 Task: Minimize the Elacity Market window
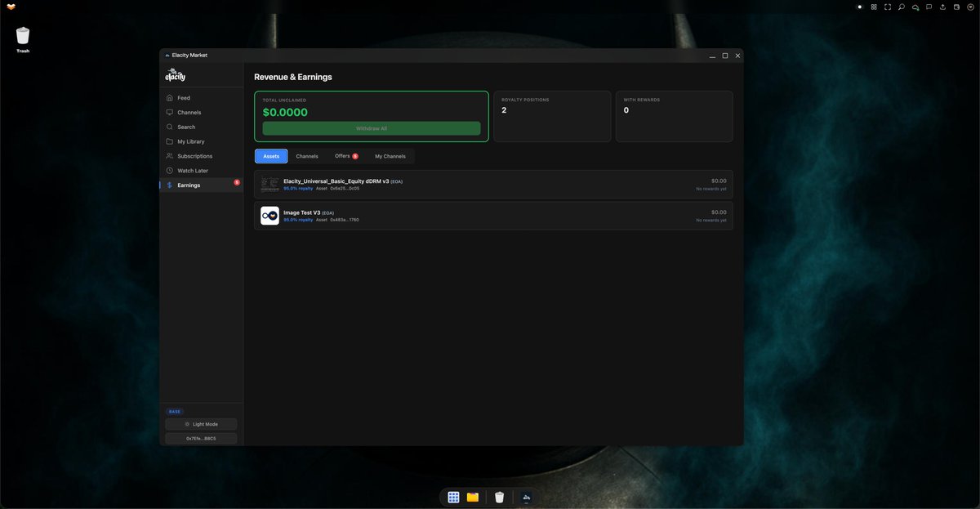coord(712,56)
